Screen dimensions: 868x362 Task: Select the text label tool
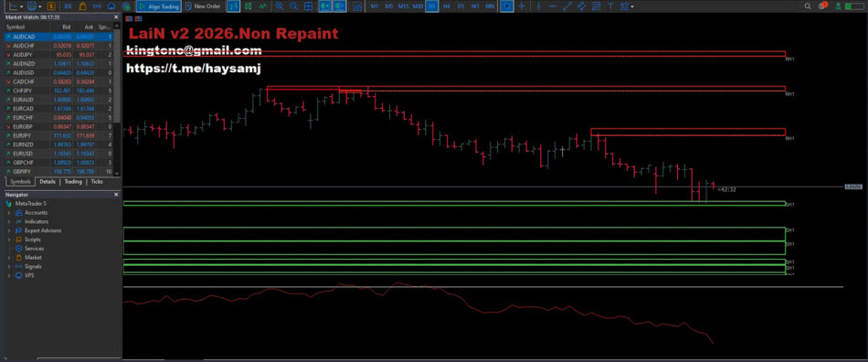(610, 6)
